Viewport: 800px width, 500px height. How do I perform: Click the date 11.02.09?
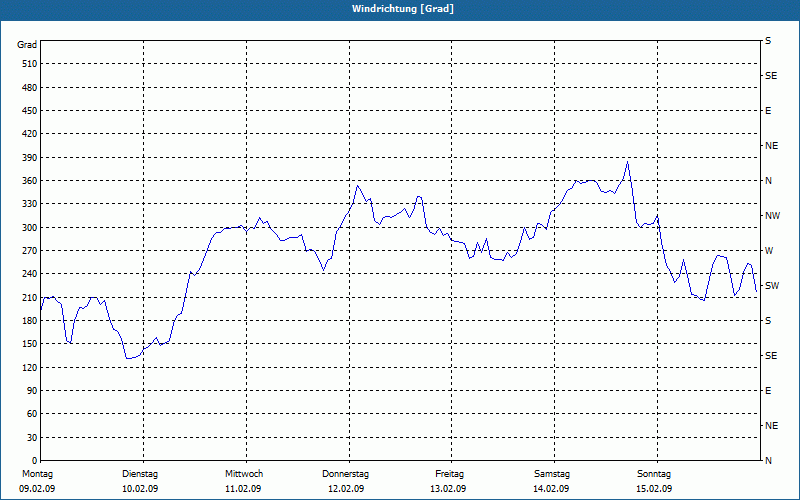click(x=243, y=489)
